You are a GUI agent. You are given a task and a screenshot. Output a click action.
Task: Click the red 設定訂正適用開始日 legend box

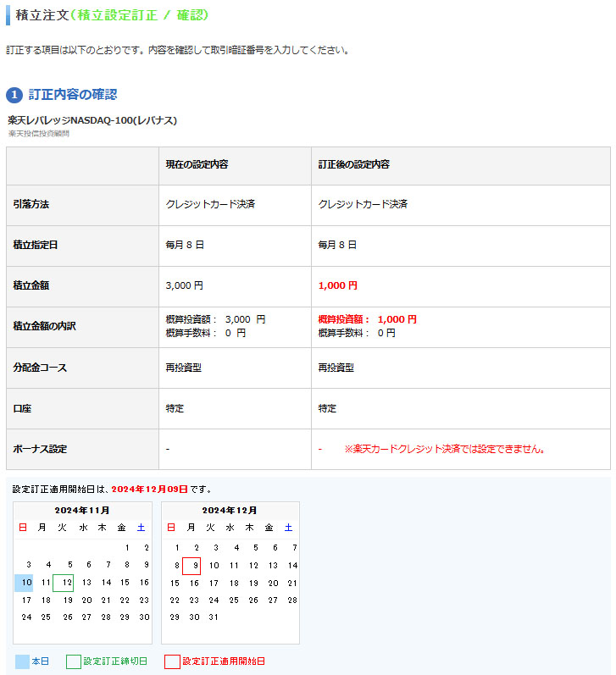172,661
